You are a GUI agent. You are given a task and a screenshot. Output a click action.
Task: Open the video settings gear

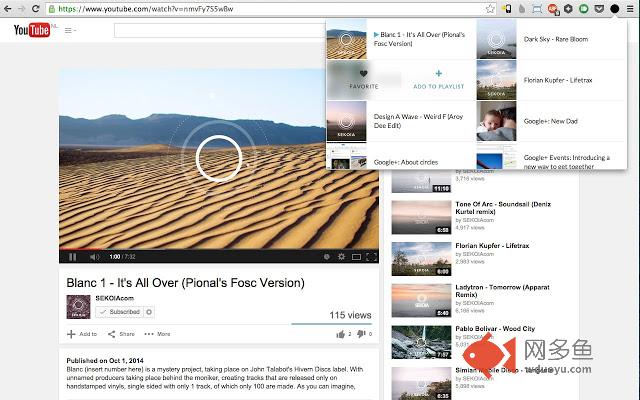341,257
